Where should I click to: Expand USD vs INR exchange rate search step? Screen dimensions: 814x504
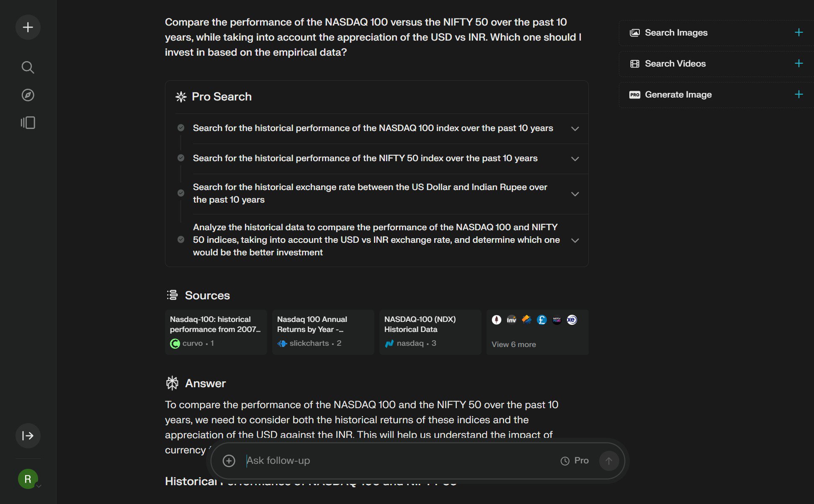[x=574, y=193]
